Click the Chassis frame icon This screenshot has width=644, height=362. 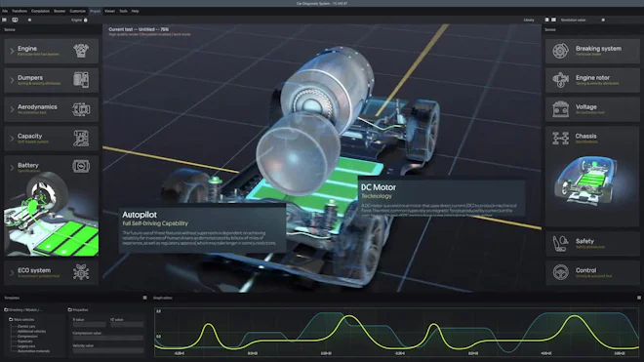pyautogui.click(x=560, y=138)
